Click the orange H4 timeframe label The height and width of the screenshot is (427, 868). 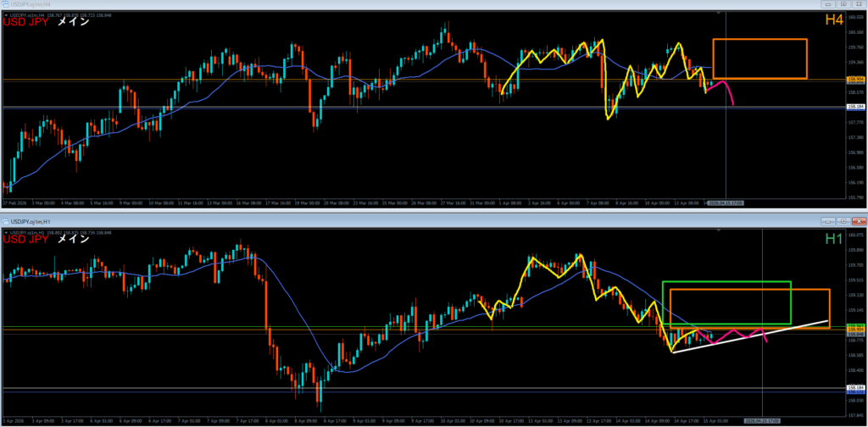pos(832,23)
